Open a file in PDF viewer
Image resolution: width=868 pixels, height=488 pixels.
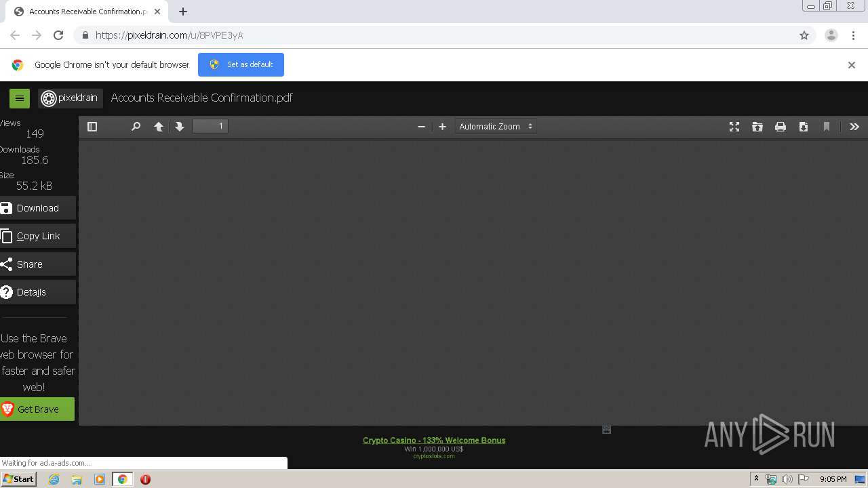[x=757, y=127]
